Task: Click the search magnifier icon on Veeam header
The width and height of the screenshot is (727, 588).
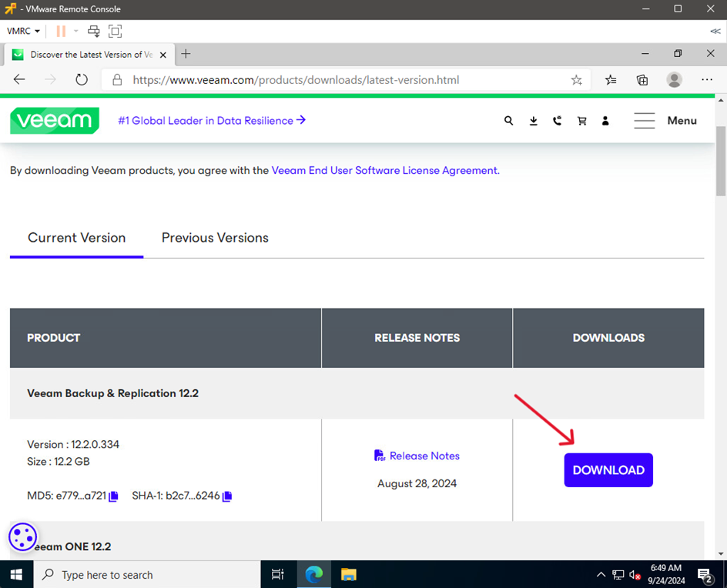Action: pos(508,121)
